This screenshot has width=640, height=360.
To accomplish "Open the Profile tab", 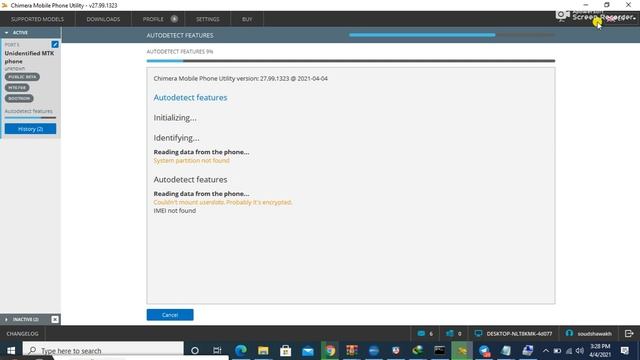I will (153, 19).
